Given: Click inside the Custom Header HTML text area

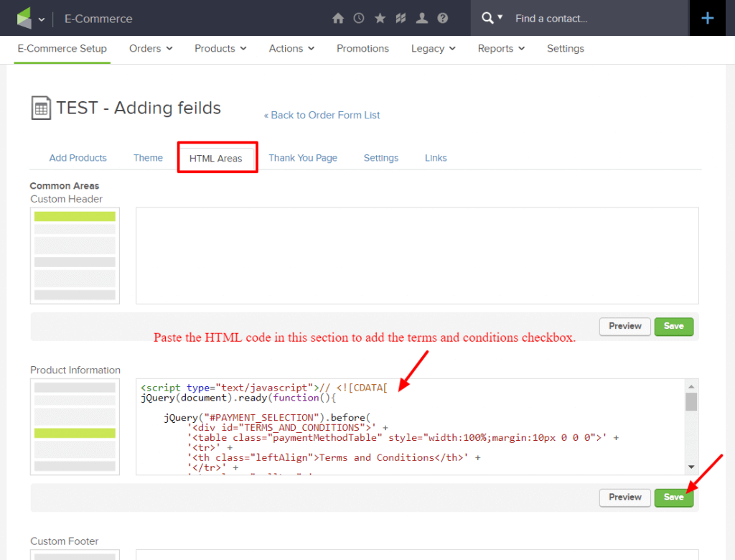Looking at the screenshot, I should (417, 256).
